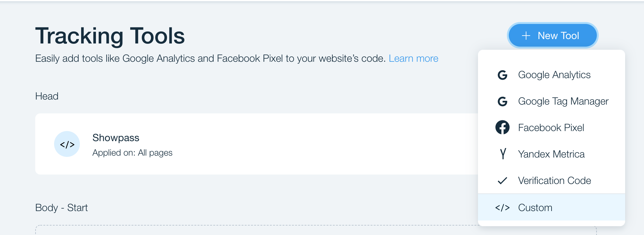The width and height of the screenshot is (644, 235).
Task: Open the Showpass tool entry
Action: [257, 144]
